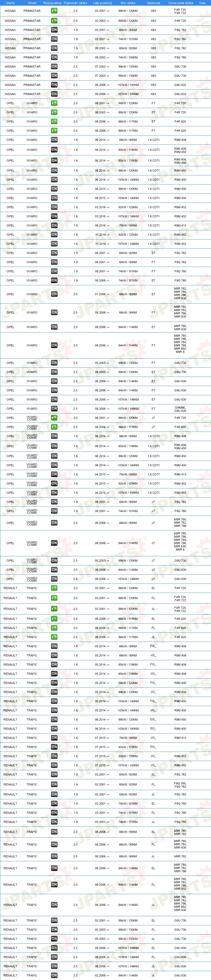Click ON icon in NISSAN 74kW/100KM row

pos(54,57)
